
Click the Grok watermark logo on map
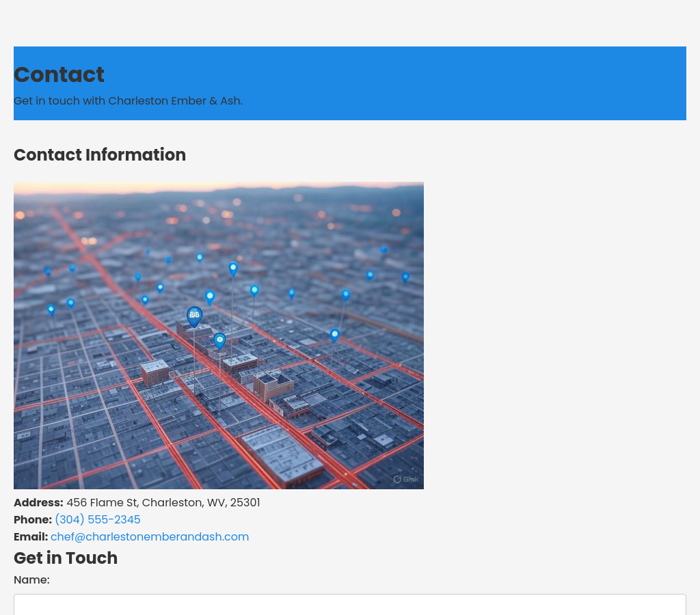tap(406, 479)
